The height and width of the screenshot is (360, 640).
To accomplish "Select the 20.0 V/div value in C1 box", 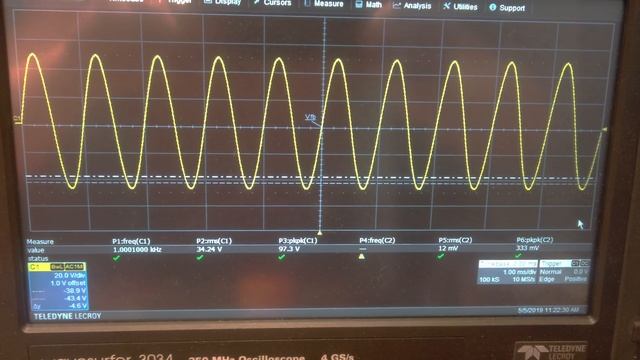I will coord(70,276).
